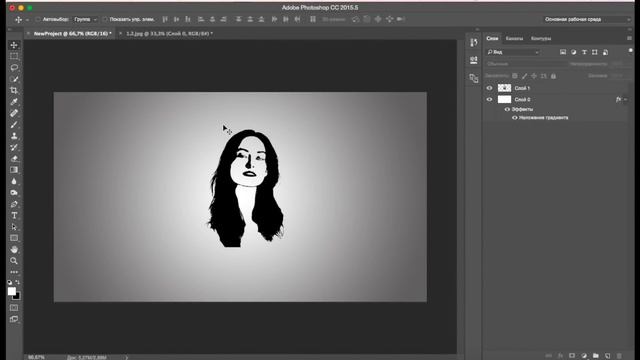Create a new group in Layers panel

click(x=596, y=356)
